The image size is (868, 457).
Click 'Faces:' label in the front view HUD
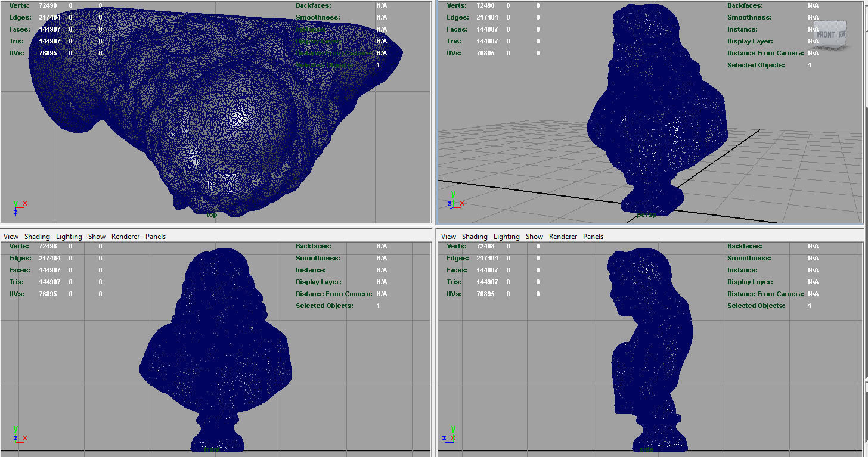(x=20, y=270)
